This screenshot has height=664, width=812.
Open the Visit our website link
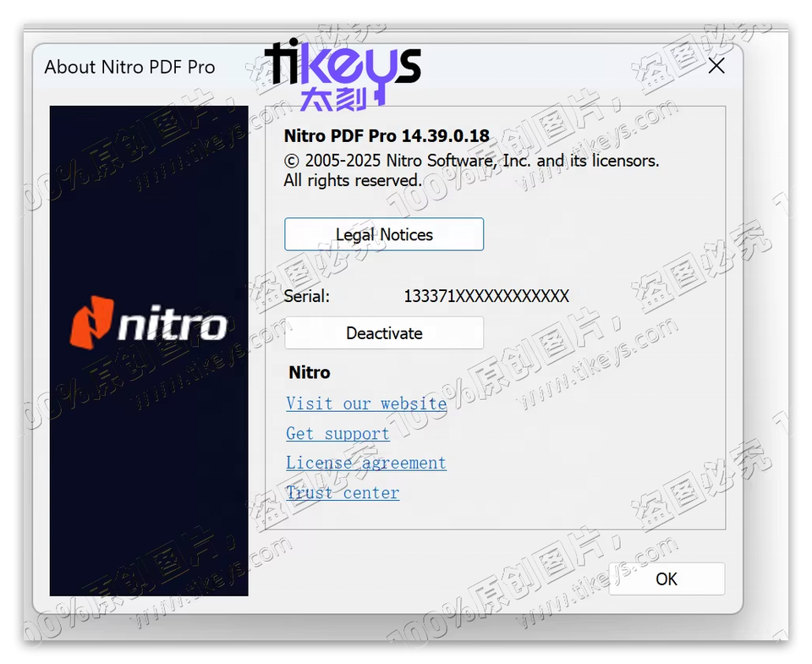(366, 403)
